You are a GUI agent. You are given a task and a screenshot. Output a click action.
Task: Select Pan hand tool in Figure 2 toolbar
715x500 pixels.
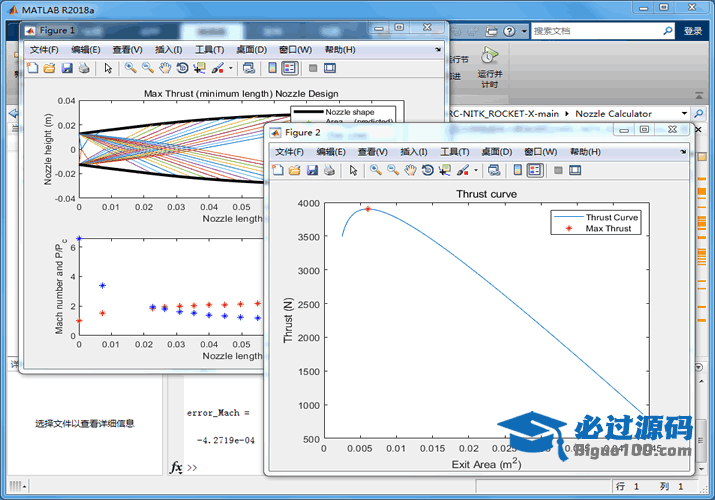coord(410,170)
